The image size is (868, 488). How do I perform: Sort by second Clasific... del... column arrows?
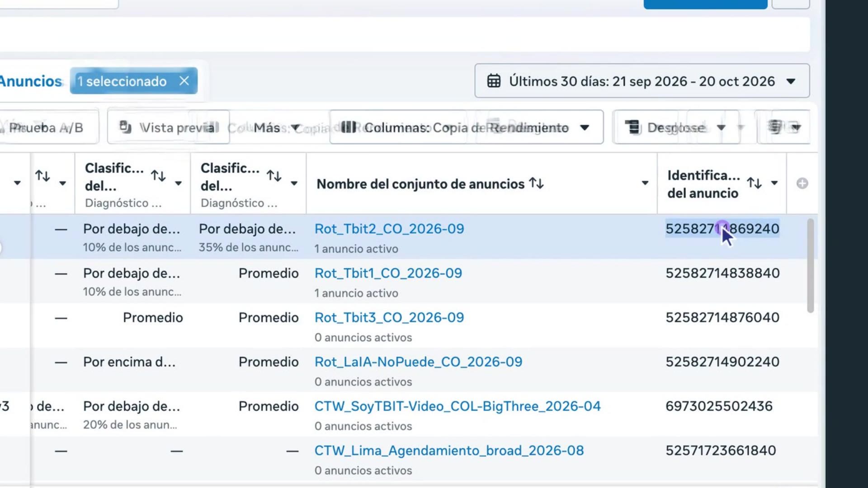point(274,176)
